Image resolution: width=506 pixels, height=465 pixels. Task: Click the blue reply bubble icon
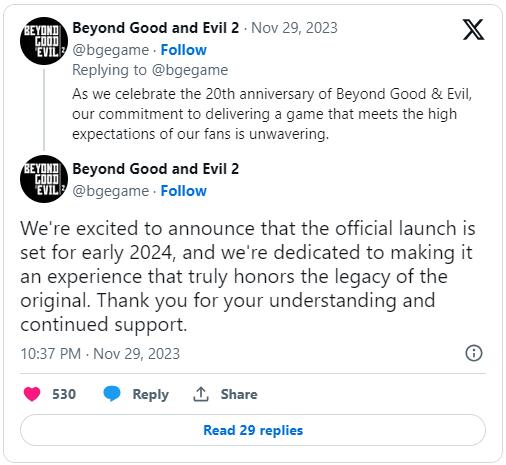112,394
